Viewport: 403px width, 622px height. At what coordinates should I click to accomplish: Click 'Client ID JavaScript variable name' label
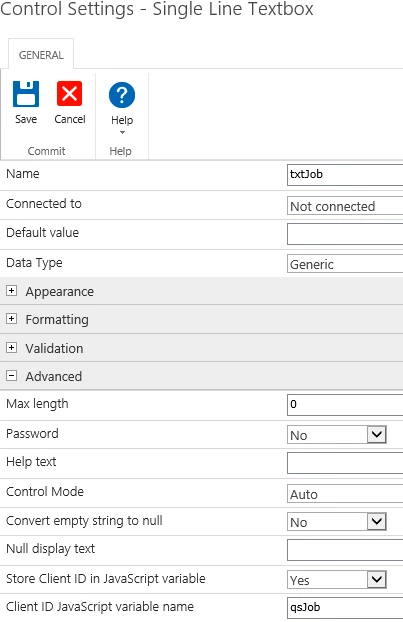click(x=100, y=607)
